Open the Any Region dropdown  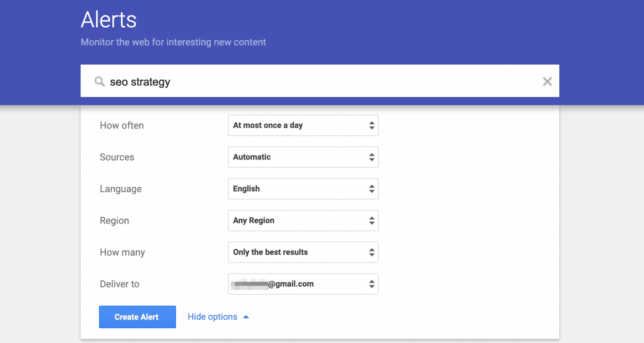[293, 220]
